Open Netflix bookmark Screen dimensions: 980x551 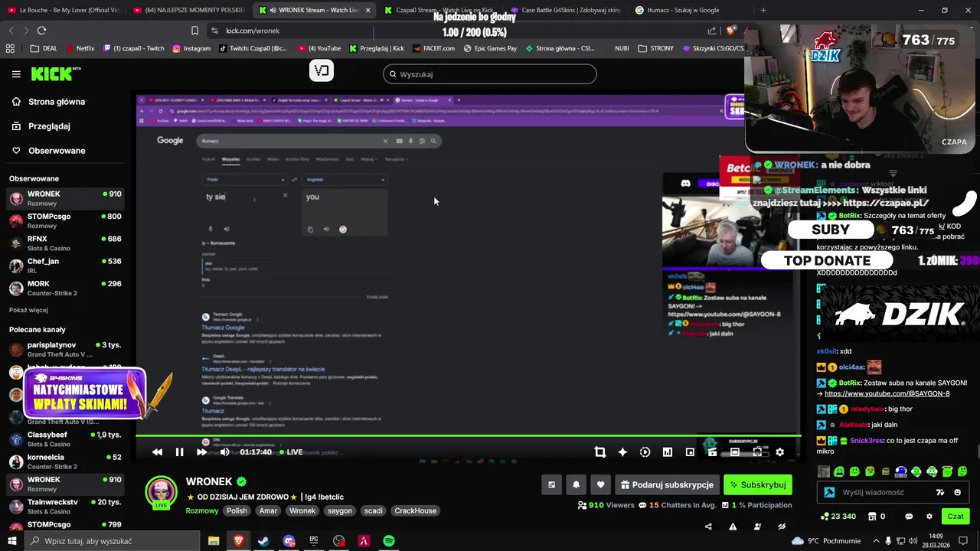pos(80,48)
